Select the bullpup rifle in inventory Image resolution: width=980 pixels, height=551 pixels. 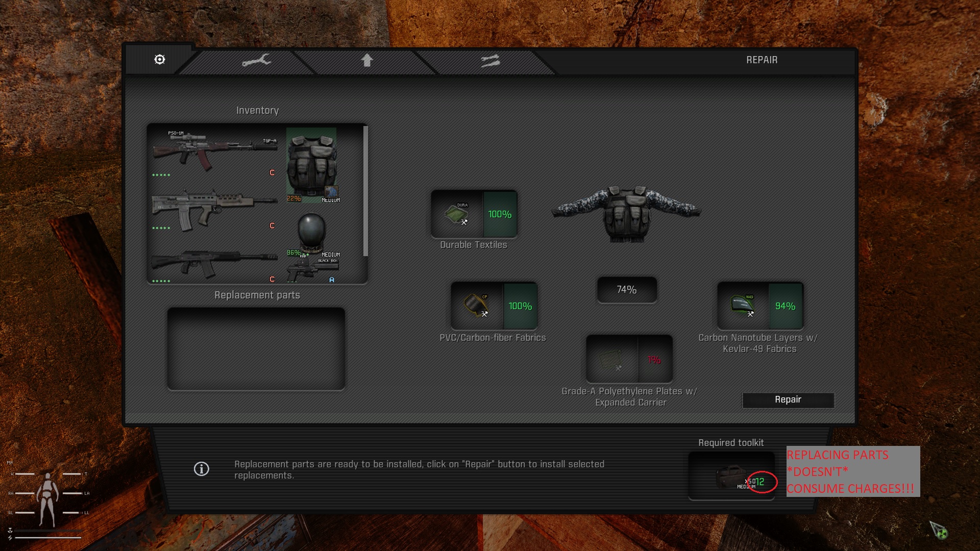pos(214,208)
